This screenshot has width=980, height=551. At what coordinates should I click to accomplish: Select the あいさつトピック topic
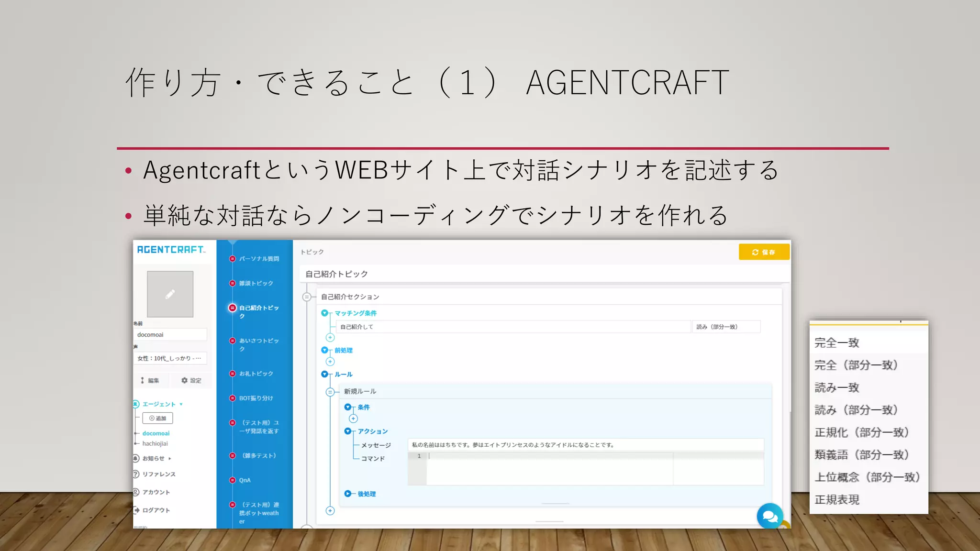pos(259,345)
